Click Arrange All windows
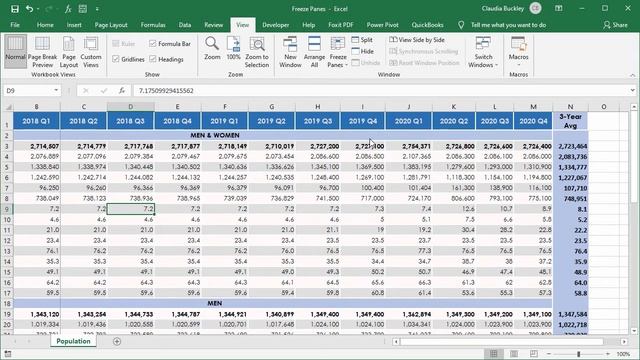This screenshot has width=640, height=360. (314, 52)
